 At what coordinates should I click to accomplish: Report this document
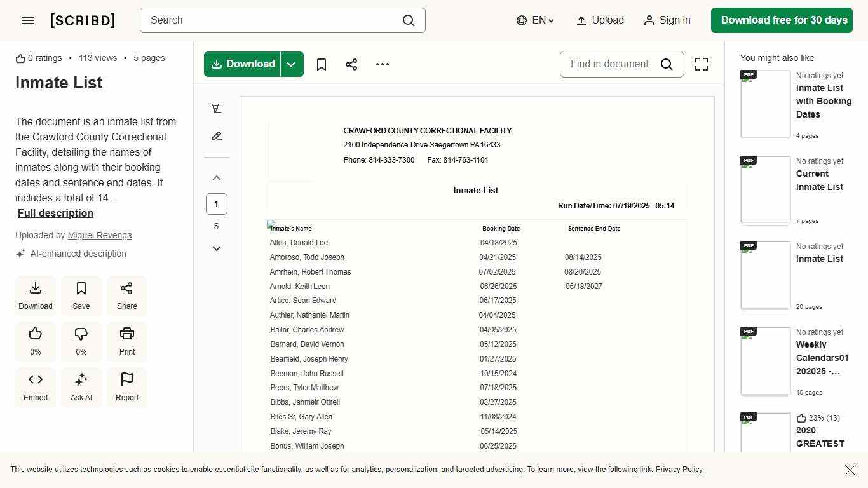click(x=126, y=387)
